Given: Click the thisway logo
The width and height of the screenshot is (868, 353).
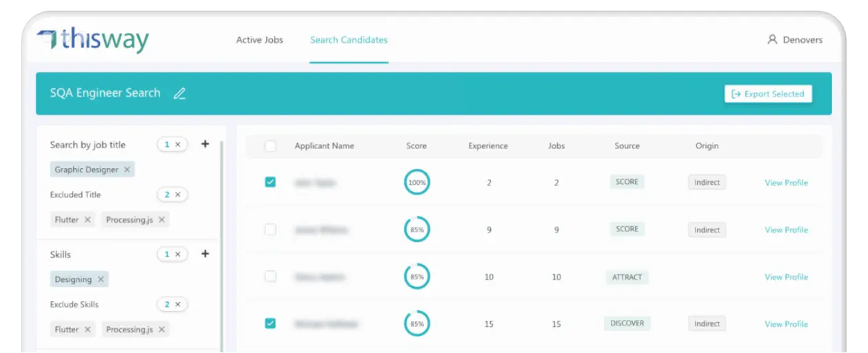Looking at the screenshot, I should pos(92,39).
